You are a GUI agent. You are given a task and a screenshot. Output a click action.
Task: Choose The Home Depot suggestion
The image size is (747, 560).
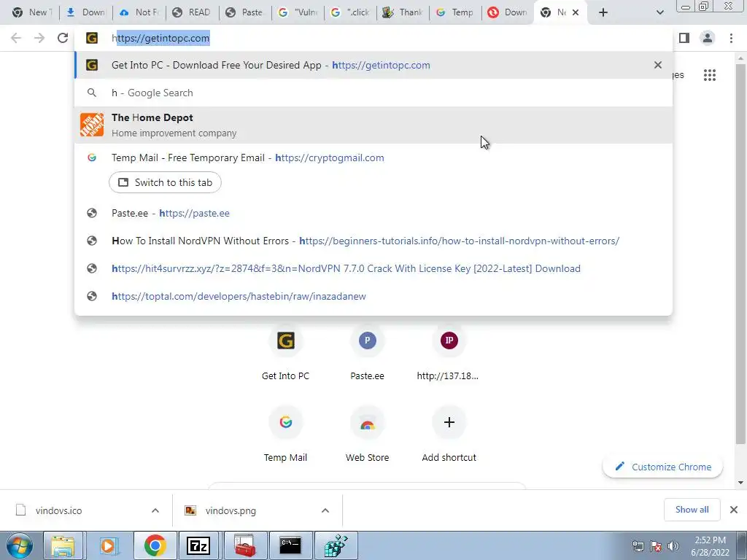coord(373,125)
